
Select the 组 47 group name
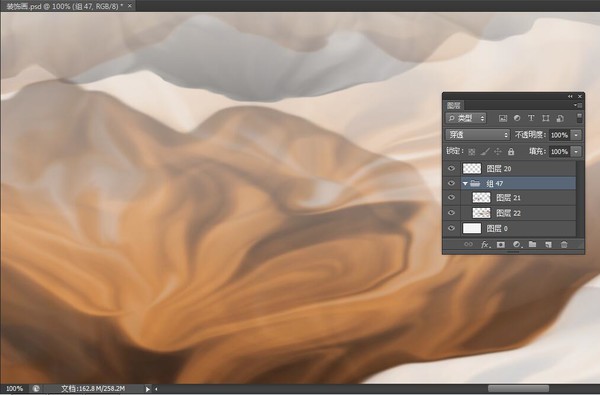[495, 184]
